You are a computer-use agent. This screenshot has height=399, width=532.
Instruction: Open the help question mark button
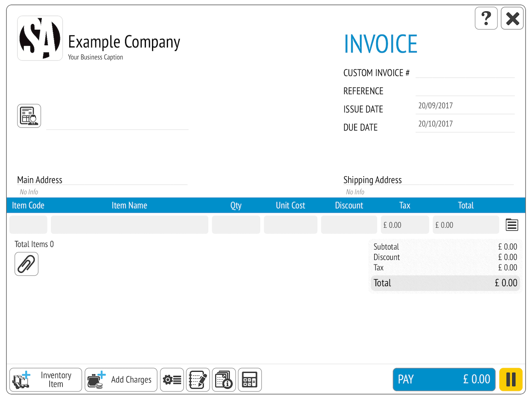click(x=486, y=18)
